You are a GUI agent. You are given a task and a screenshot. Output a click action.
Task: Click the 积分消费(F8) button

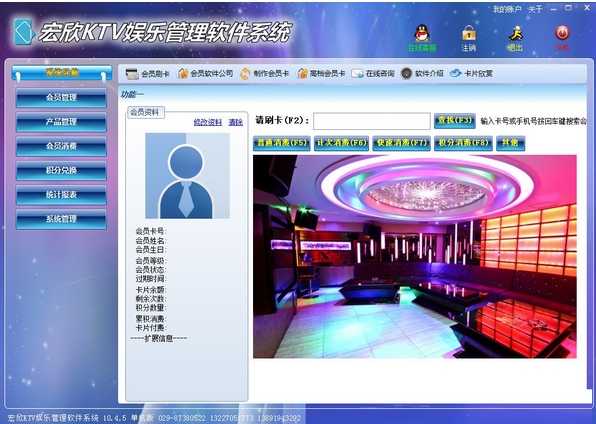coord(463,143)
